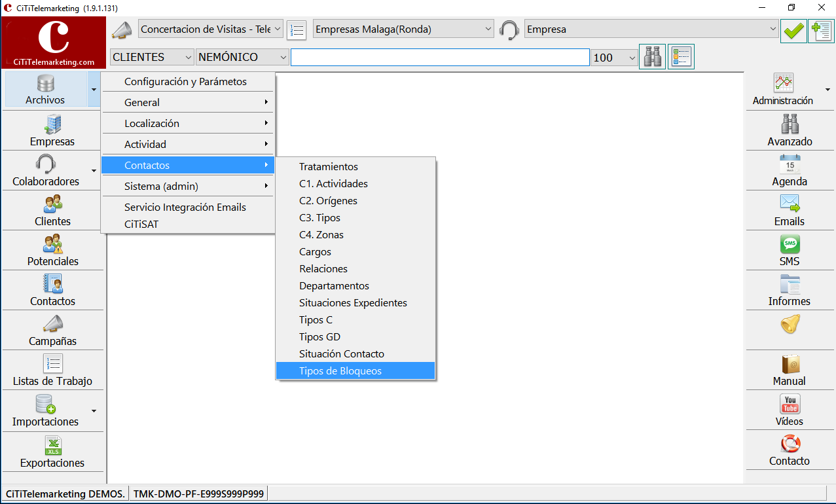836x504 pixels.
Task: Open Campañas megaphone icon
Action: tap(52, 323)
